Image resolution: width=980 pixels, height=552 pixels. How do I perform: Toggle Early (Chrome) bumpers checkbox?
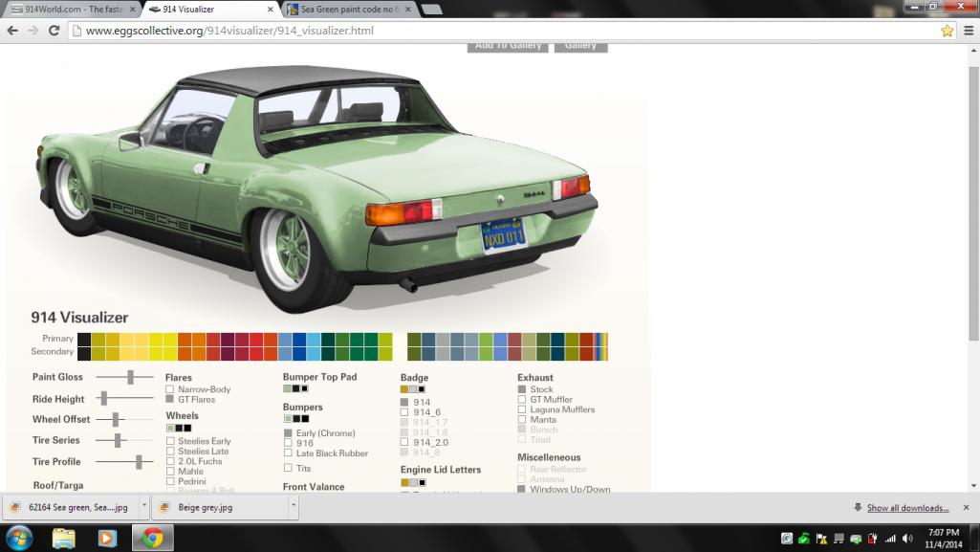tap(288, 432)
